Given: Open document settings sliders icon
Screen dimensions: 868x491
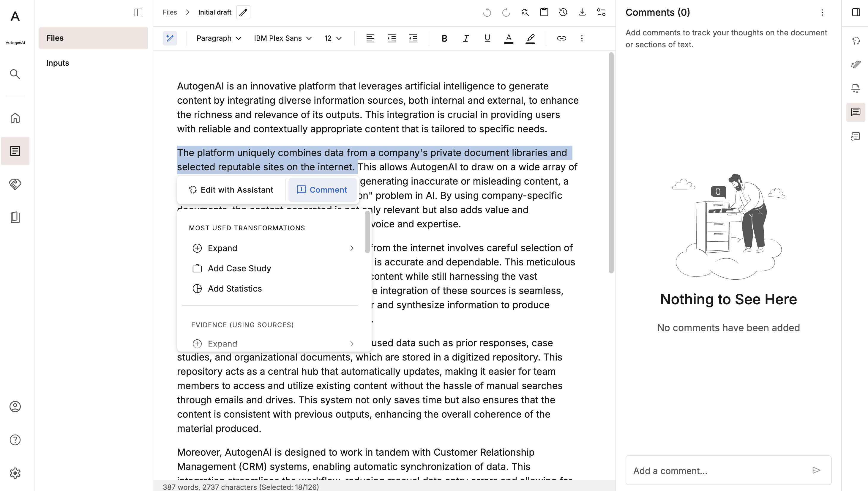Looking at the screenshot, I should coord(602,12).
